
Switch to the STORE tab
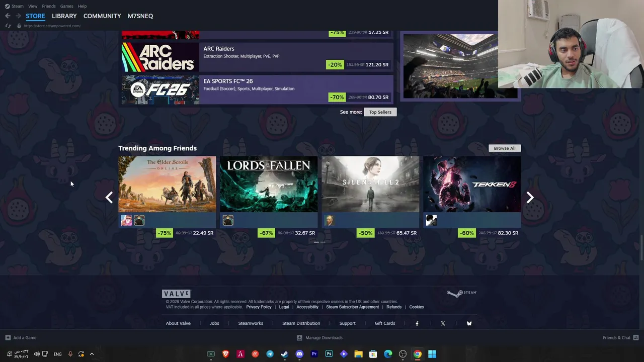pos(35,16)
